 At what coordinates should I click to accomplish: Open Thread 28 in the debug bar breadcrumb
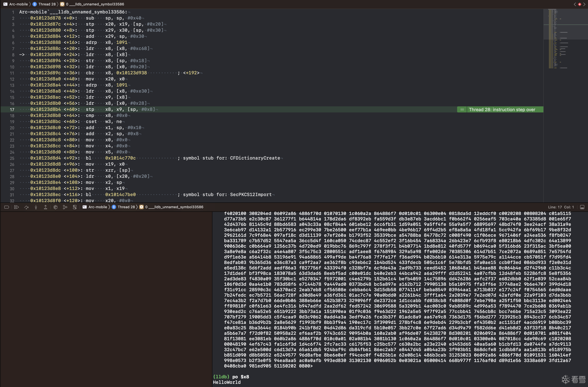[x=123, y=207]
